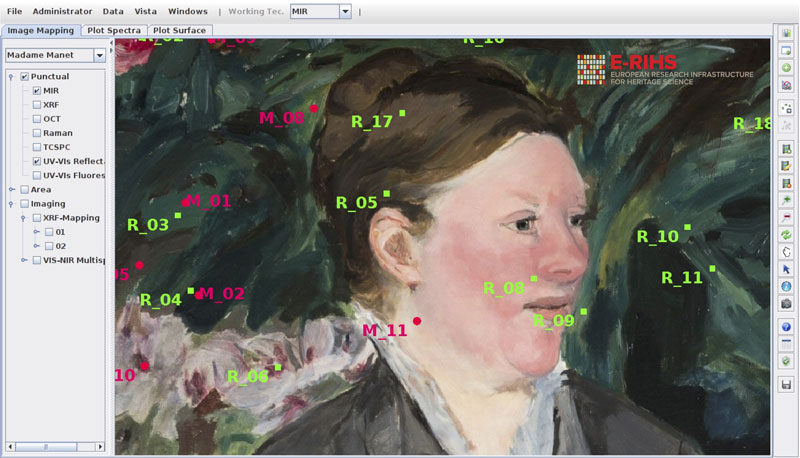The width and height of the screenshot is (800, 458).
Task: Click the film strip with green plus icon
Action: (x=786, y=149)
